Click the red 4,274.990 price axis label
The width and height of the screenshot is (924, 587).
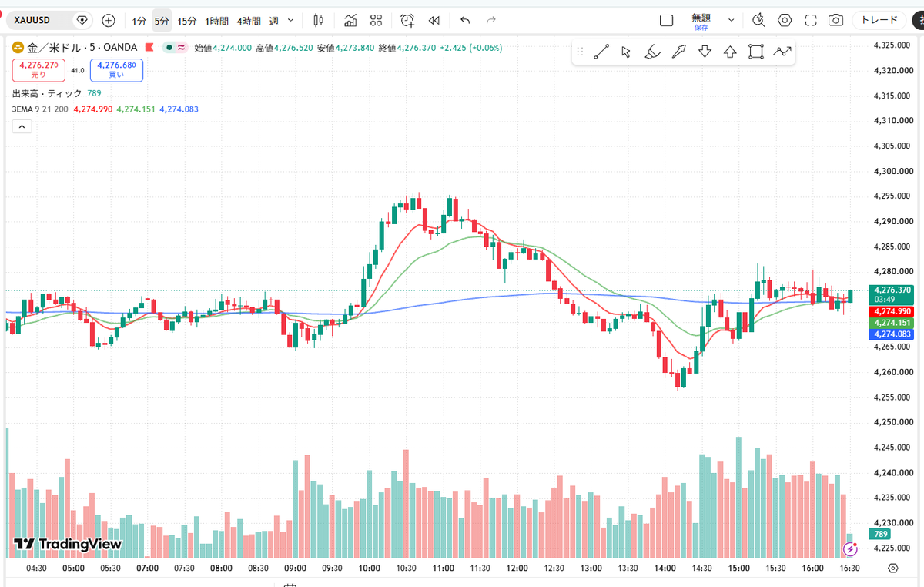pyautogui.click(x=892, y=311)
